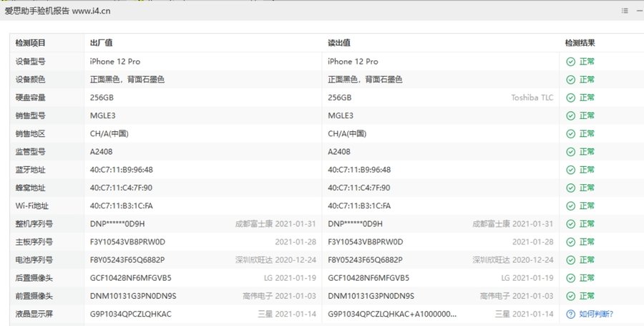Click the green check icon for 电池序列号

tap(570, 260)
